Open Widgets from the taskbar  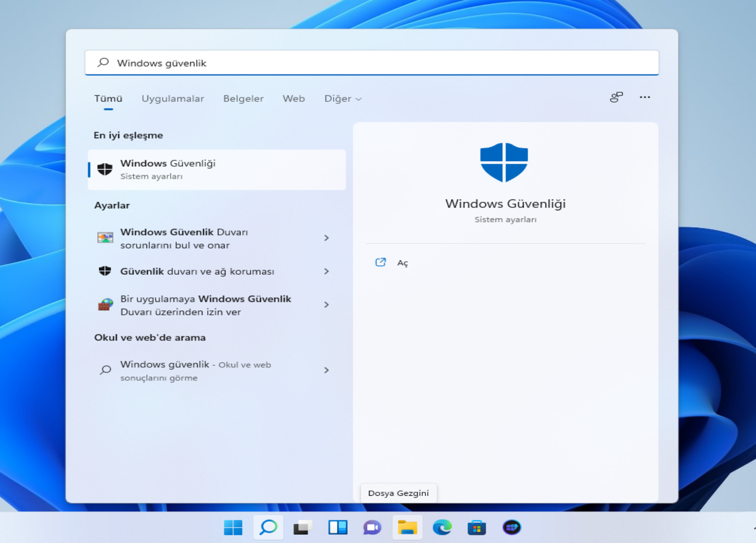pos(338,527)
